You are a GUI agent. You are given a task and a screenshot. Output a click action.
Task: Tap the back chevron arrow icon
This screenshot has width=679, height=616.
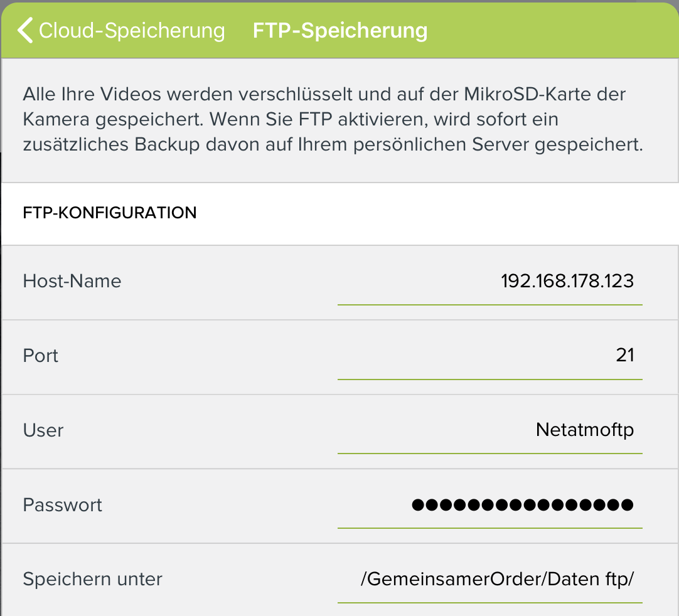coord(25,30)
